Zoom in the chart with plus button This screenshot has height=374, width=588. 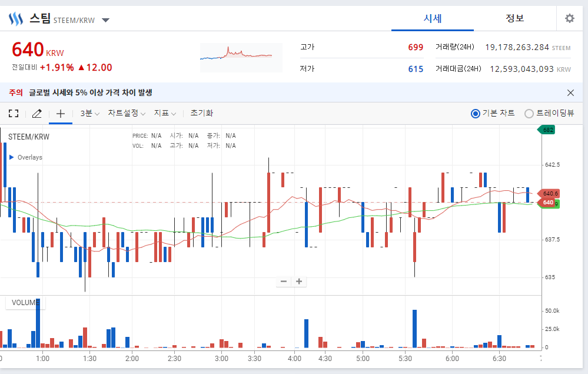[299, 282]
